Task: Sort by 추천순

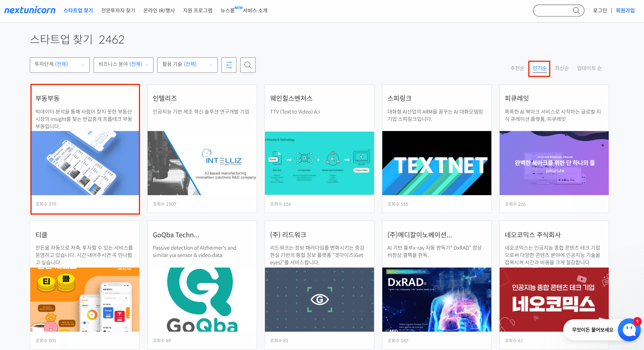Action: pyautogui.click(x=517, y=68)
